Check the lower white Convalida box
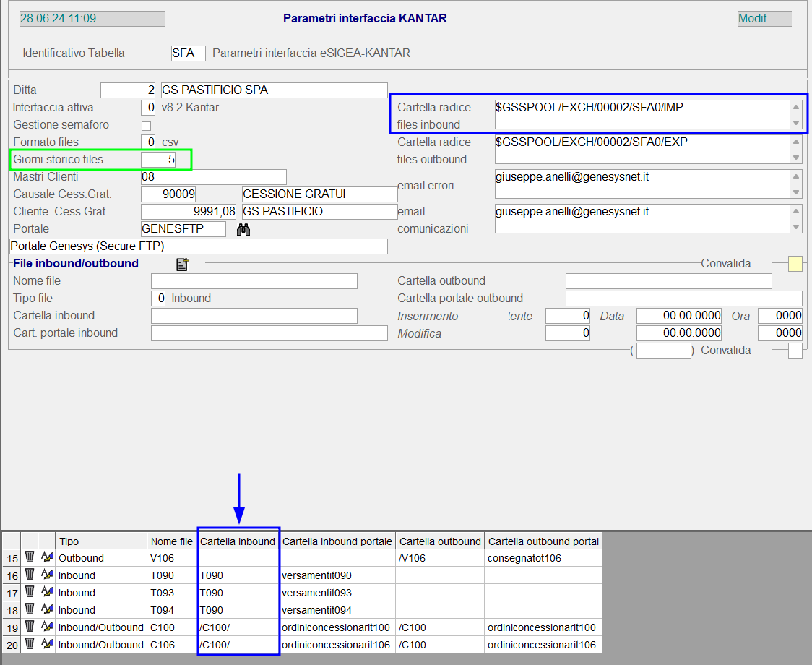 coord(795,351)
